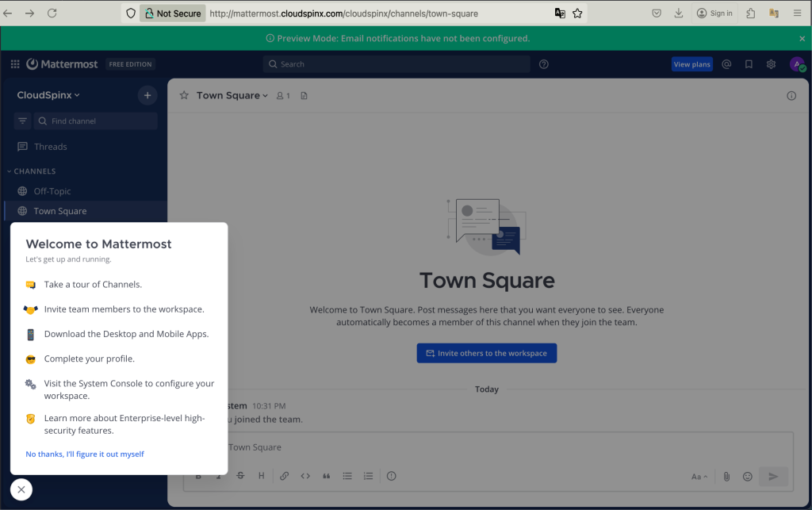Click the Invite others to the workspace button
This screenshot has height=510, width=812.
[486, 353]
